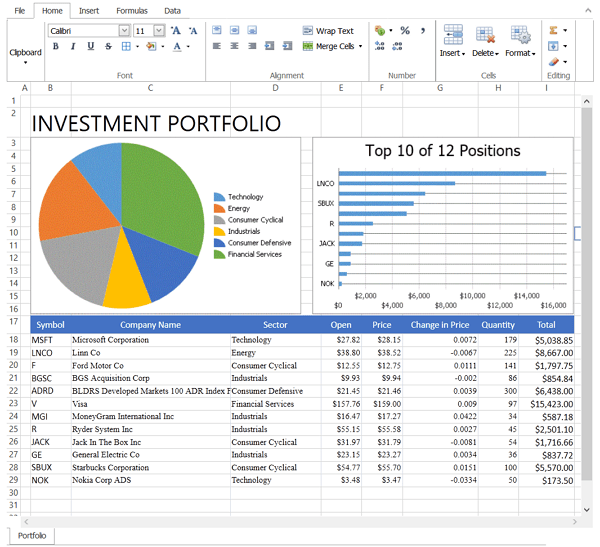Screen dimensions: 600x547
Task: Select row header 18
Action: [x=14, y=340]
